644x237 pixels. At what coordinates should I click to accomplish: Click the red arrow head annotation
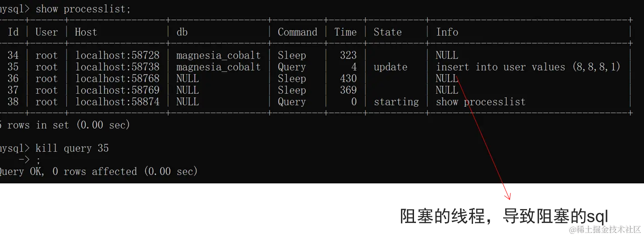point(508,196)
